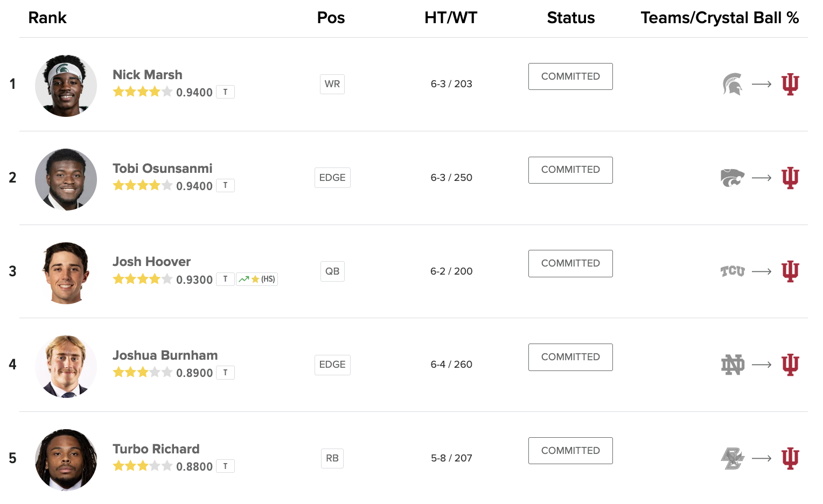Viewport: 823px width, 504px height.
Task: Click the Boston College logo
Action: pos(733,458)
